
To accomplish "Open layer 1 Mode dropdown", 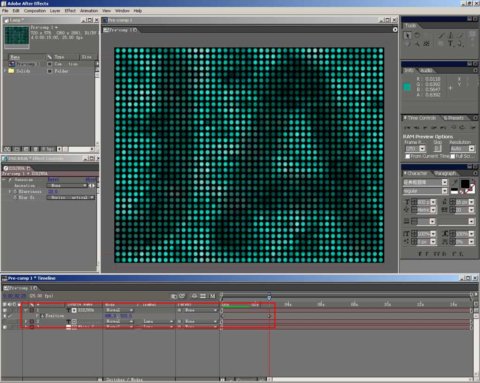I will pos(119,310).
